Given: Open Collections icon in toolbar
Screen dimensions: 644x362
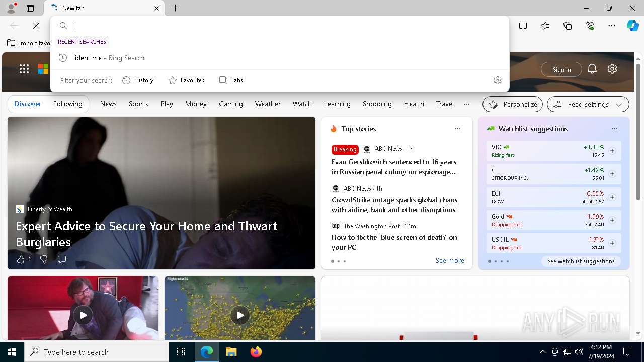Looking at the screenshot, I should pyautogui.click(x=568, y=26).
